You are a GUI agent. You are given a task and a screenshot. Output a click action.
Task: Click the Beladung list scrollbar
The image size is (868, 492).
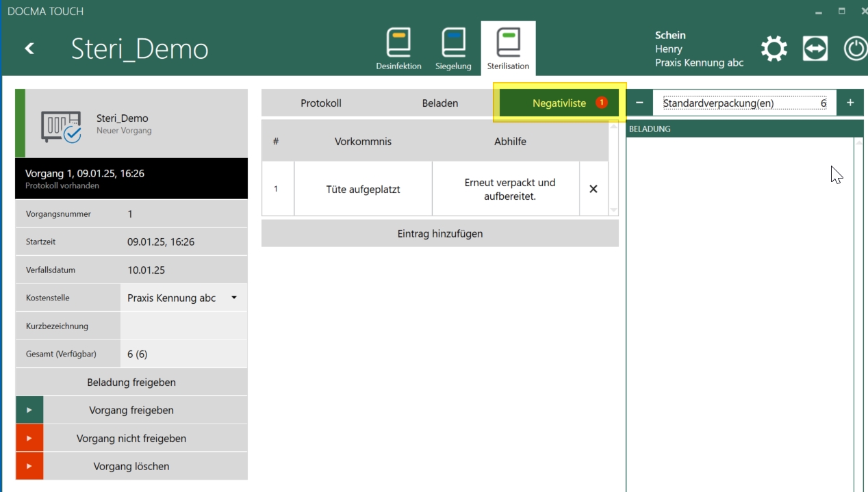pos(858,315)
